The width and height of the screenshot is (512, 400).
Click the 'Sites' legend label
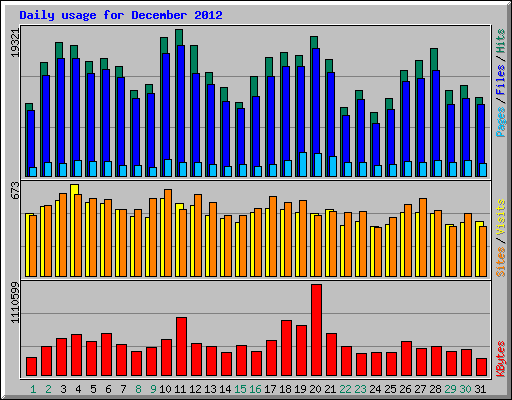pyautogui.click(x=501, y=262)
